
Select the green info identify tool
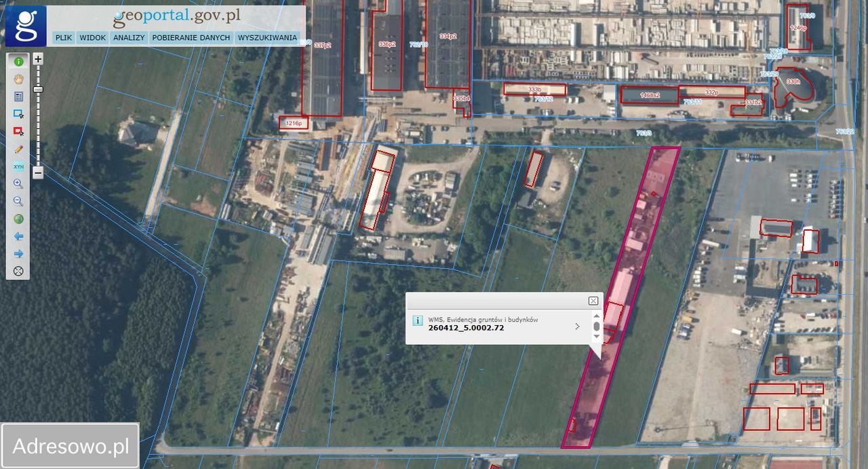point(18,61)
